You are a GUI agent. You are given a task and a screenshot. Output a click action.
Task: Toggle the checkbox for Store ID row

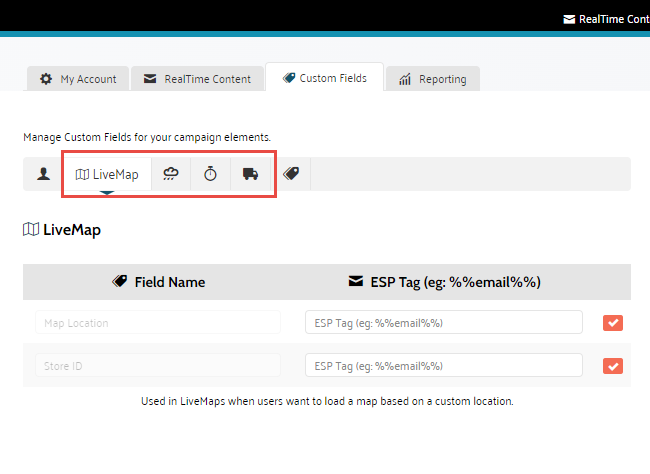click(613, 366)
